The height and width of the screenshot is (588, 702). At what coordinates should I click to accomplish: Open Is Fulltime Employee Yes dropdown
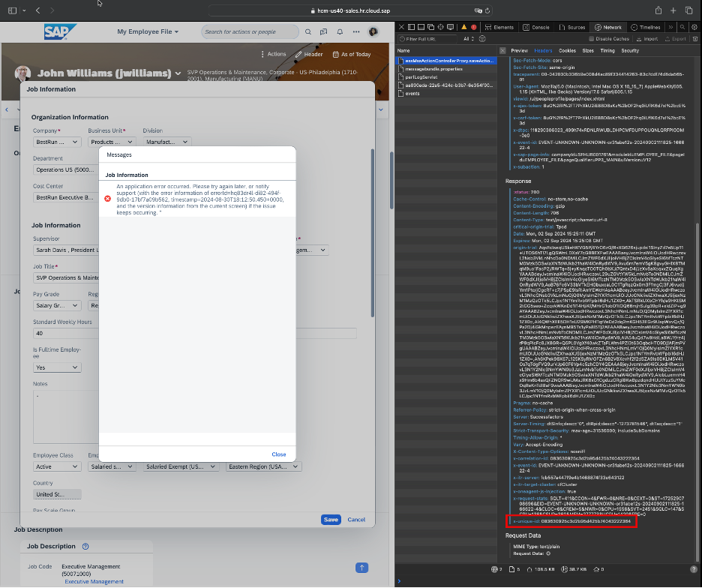click(x=57, y=367)
